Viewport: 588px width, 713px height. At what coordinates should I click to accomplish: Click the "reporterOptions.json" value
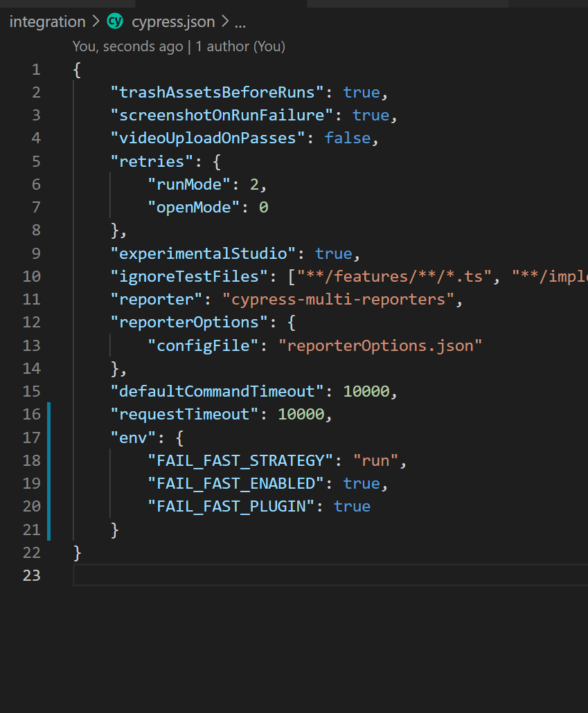pos(380,345)
